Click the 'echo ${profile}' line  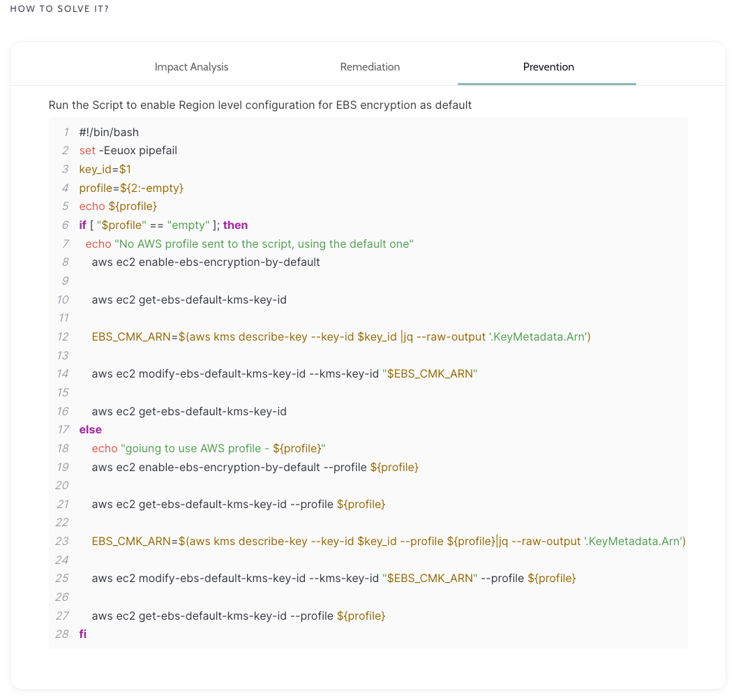coord(118,207)
